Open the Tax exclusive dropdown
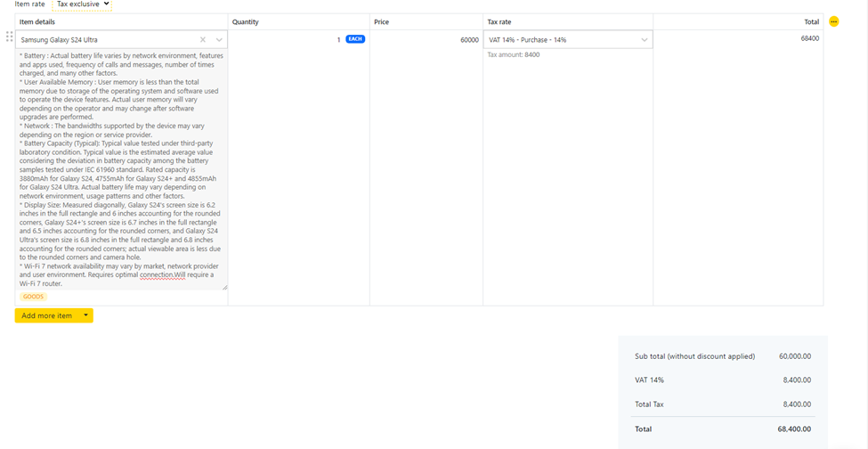Image resolution: width=868 pixels, height=449 pixels. pos(84,4)
